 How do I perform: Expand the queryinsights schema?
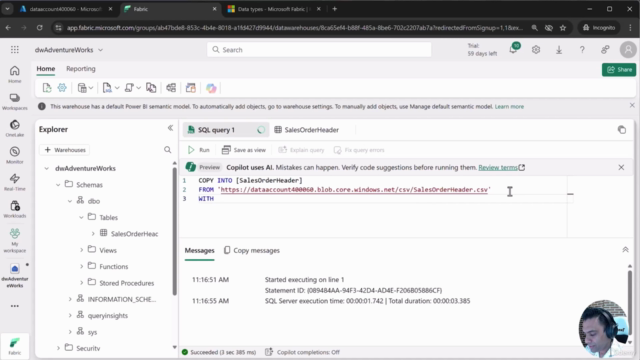pyautogui.click(x=70, y=316)
